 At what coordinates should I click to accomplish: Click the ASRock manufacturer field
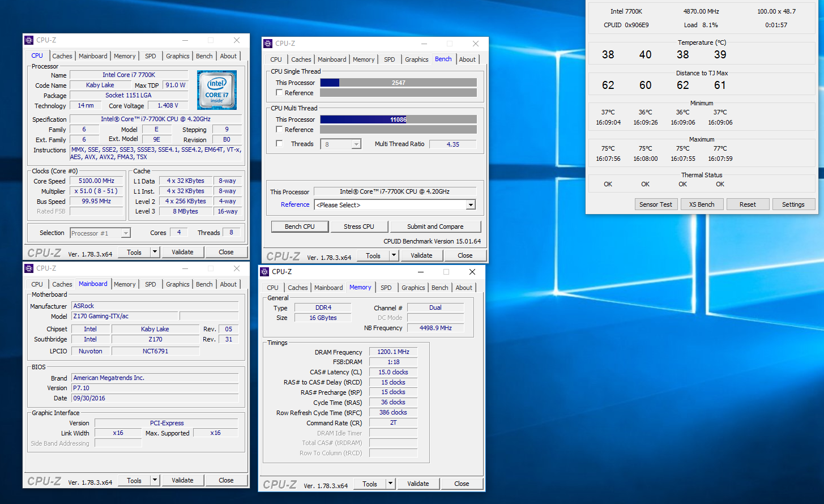[x=155, y=306]
